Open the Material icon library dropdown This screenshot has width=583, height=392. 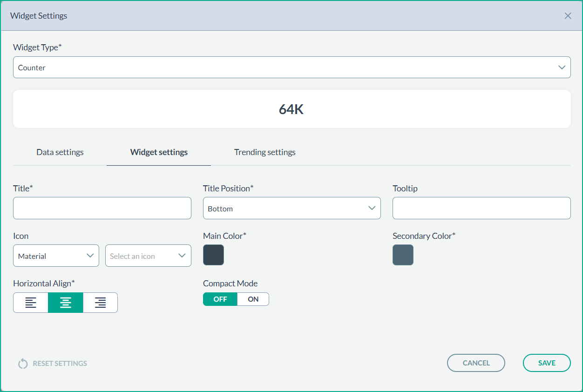(x=56, y=256)
